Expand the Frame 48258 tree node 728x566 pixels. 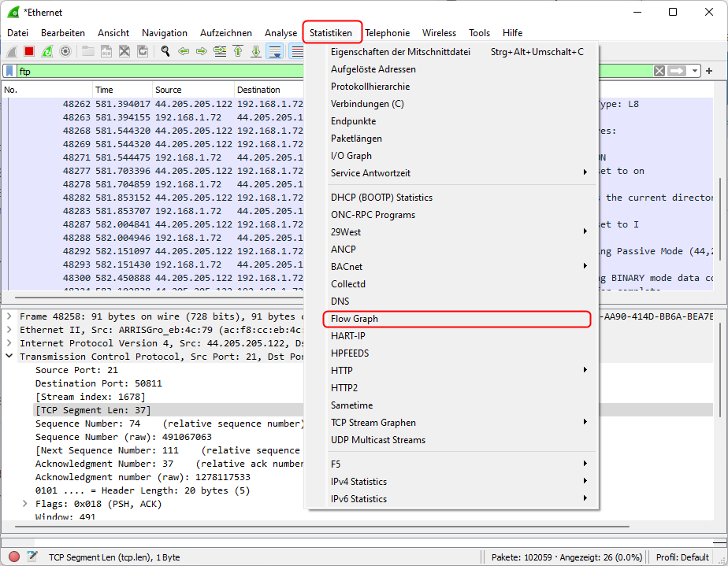point(9,316)
